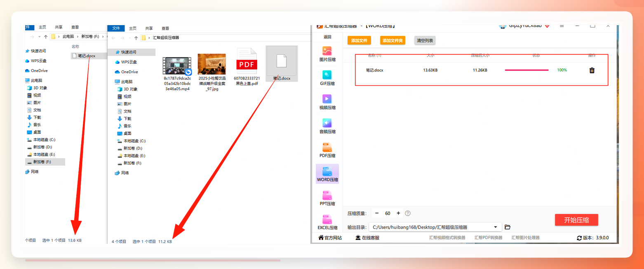Open recent locations dropdown in 新加卷 (F:) explorer
This screenshot has height=269, width=644.
point(40,37)
